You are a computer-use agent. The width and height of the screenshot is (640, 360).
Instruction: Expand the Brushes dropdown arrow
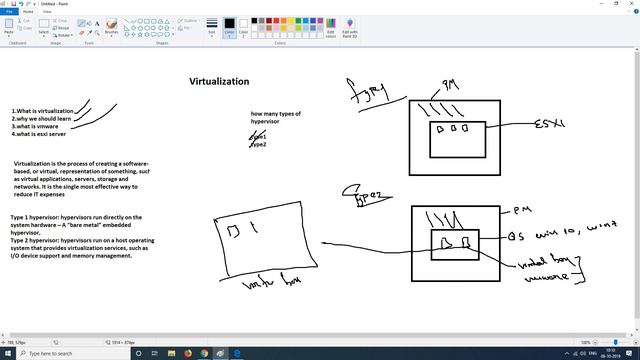pos(111,35)
